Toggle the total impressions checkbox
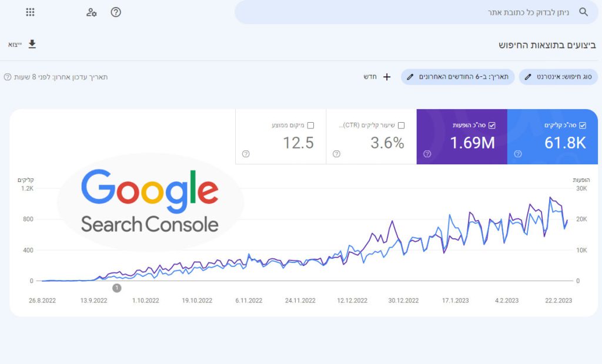602x364 pixels. 492,125
